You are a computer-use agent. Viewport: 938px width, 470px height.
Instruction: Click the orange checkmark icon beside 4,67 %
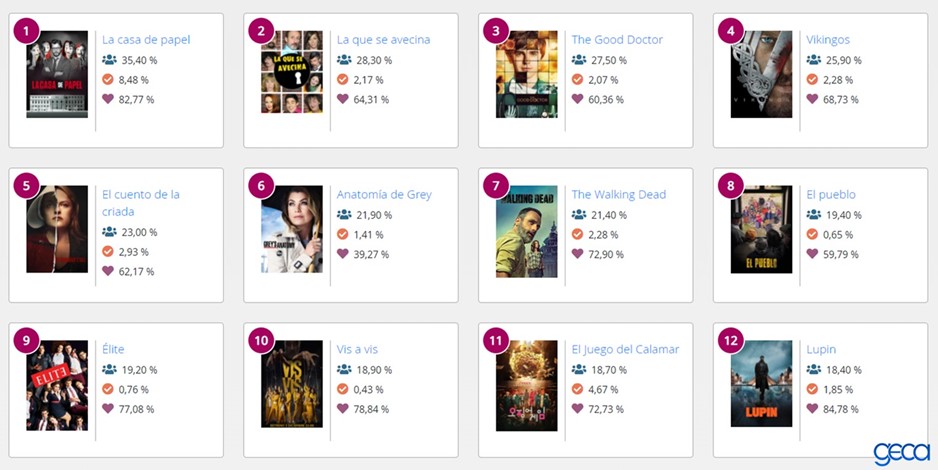point(577,389)
